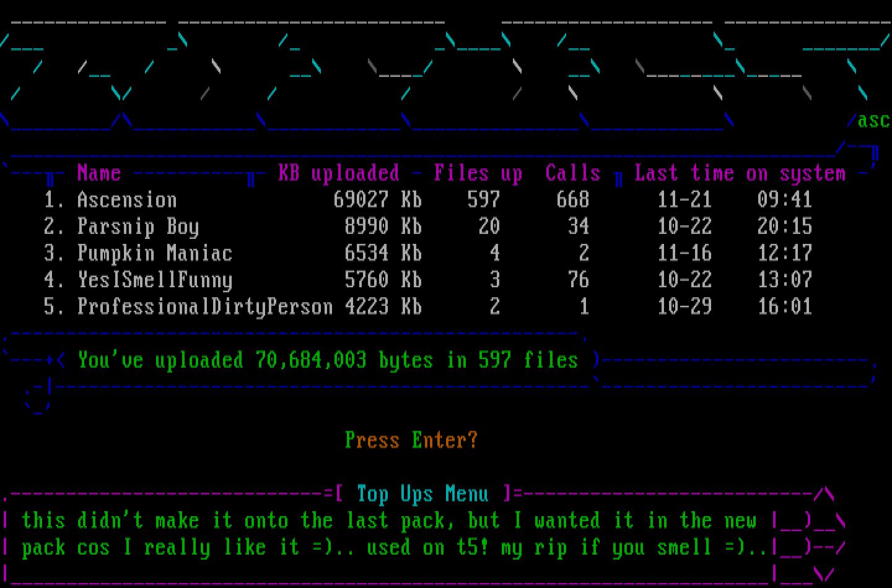The image size is (892, 588).
Task: Select the YesISmellFunny user entry
Action: click(x=154, y=280)
